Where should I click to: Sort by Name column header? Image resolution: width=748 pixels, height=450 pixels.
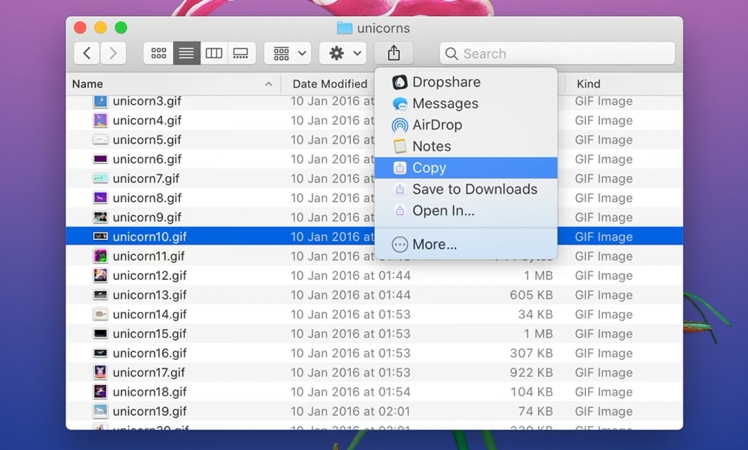[x=88, y=84]
